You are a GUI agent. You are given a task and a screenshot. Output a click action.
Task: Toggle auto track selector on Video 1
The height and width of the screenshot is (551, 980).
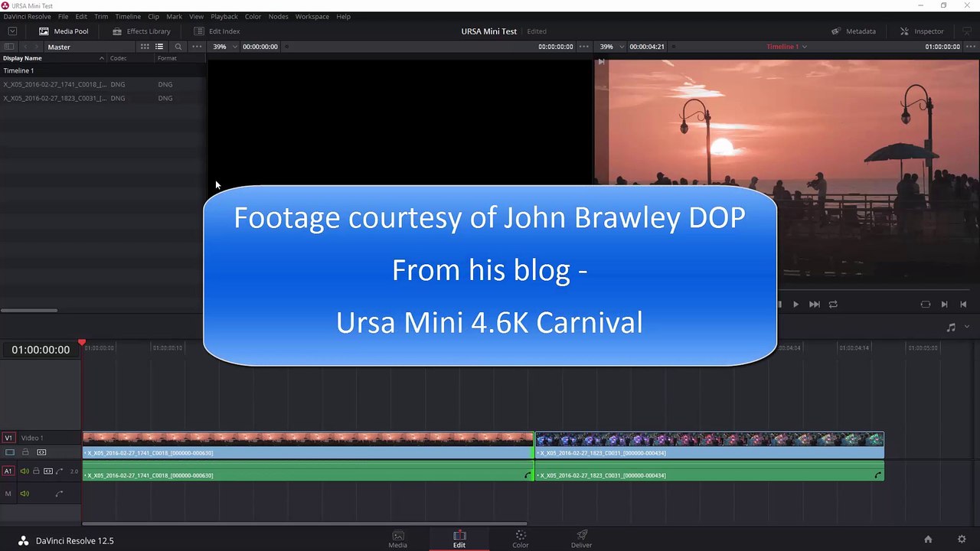pos(41,452)
